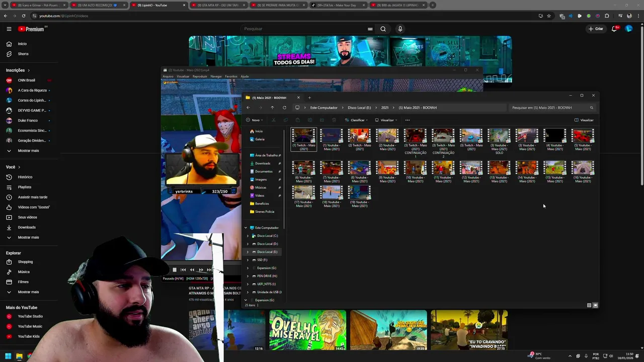Open the Chrome media control icon
This screenshot has height=362, width=644.
tap(620, 16)
